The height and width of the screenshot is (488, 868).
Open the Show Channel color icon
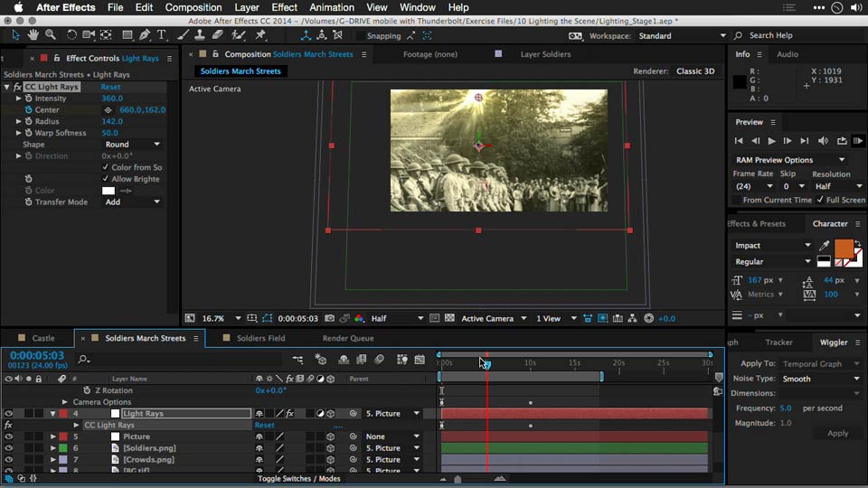pyautogui.click(x=359, y=318)
